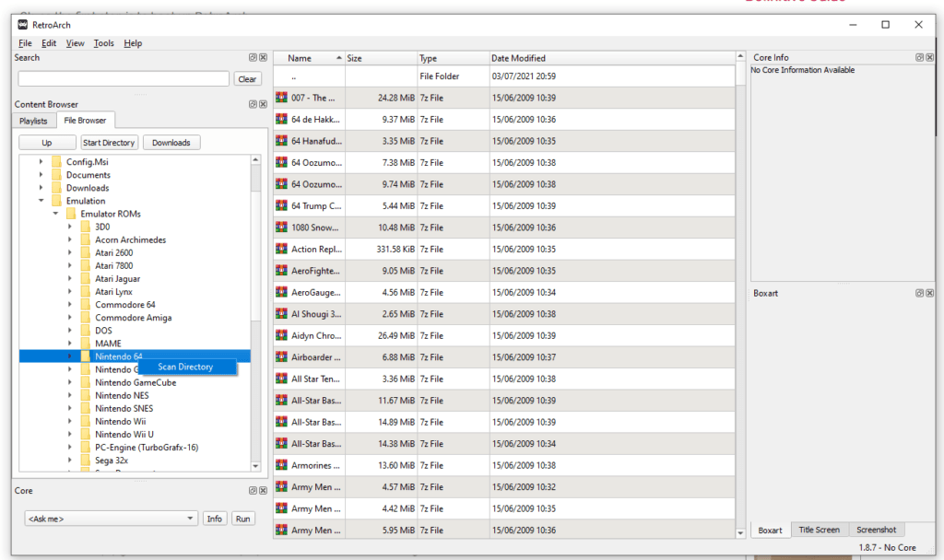
Task: Close the Content Browser panel
Action: [x=263, y=104]
